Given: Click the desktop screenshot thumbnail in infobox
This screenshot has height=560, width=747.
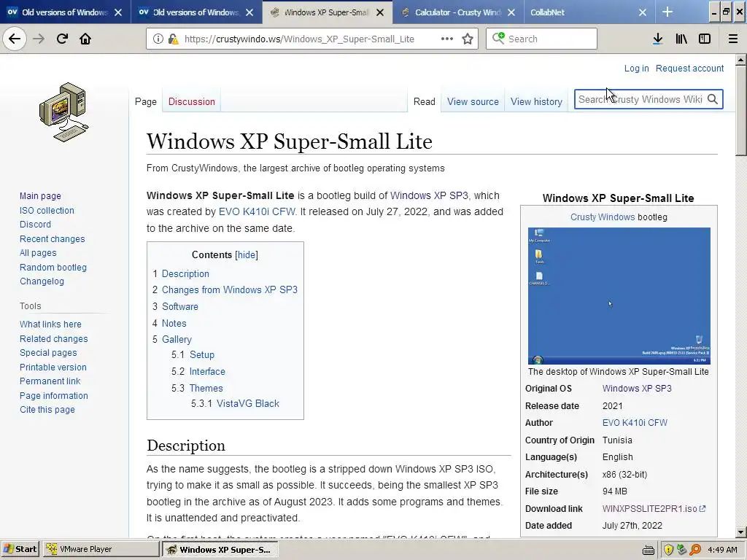Looking at the screenshot, I should (619, 296).
